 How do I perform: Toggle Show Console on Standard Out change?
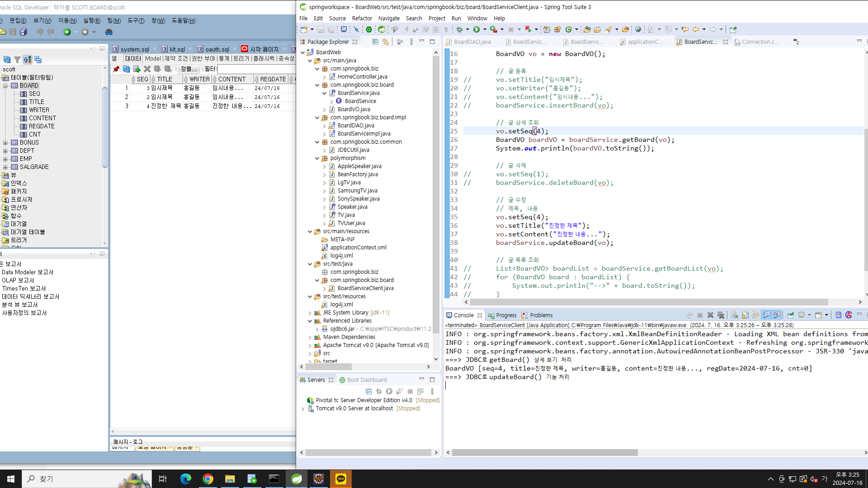[x=766, y=315]
